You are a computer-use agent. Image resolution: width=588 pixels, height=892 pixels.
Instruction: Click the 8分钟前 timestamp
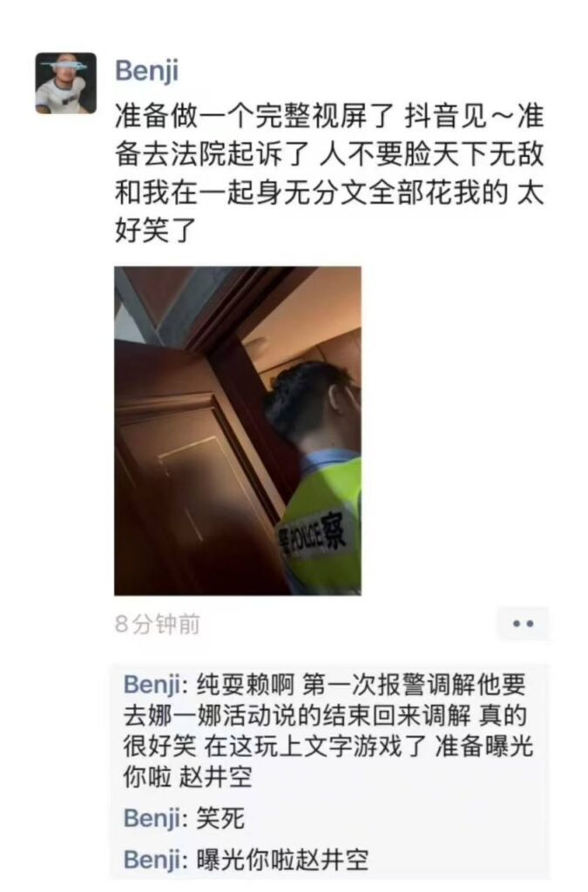pyautogui.click(x=158, y=624)
